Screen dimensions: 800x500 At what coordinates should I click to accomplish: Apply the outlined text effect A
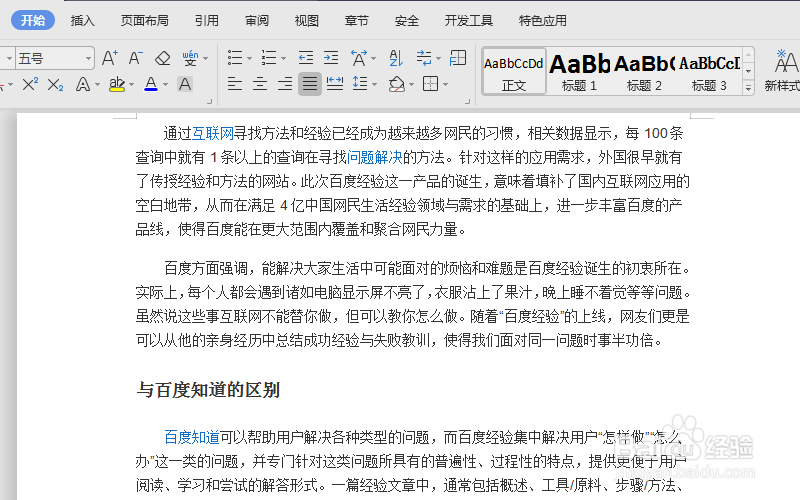(x=83, y=84)
